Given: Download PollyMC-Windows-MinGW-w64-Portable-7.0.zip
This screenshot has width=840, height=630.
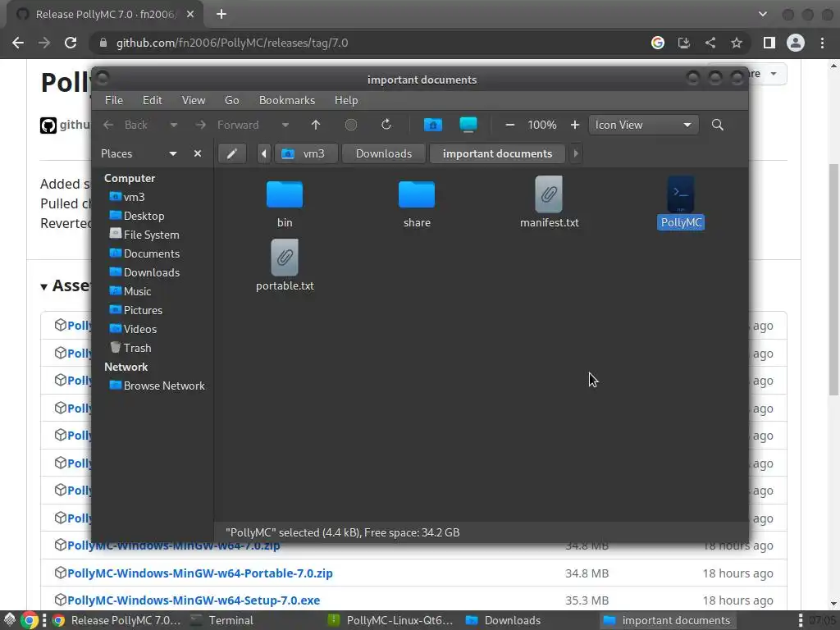Looking at the screenshot, I should coord(200,573).
